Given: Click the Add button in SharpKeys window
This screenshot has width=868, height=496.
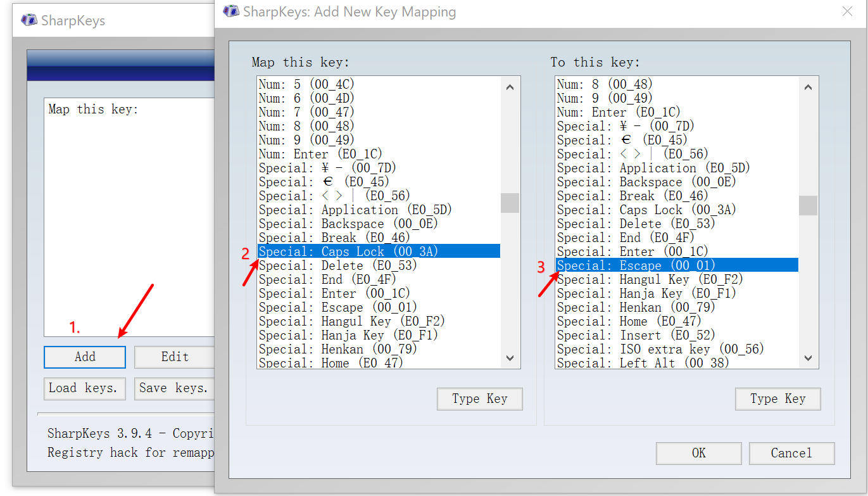Looking at the screenshot, I should 85,357.
